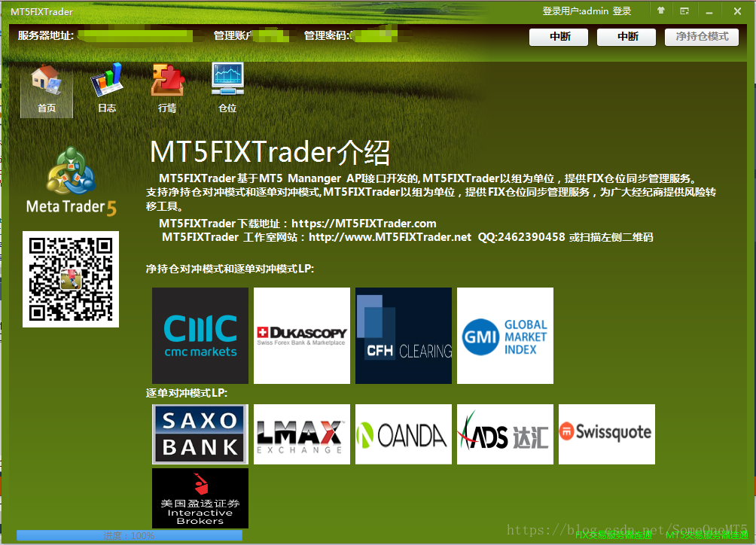
Task: Click the 登录 login link
Action: [621, 11]
